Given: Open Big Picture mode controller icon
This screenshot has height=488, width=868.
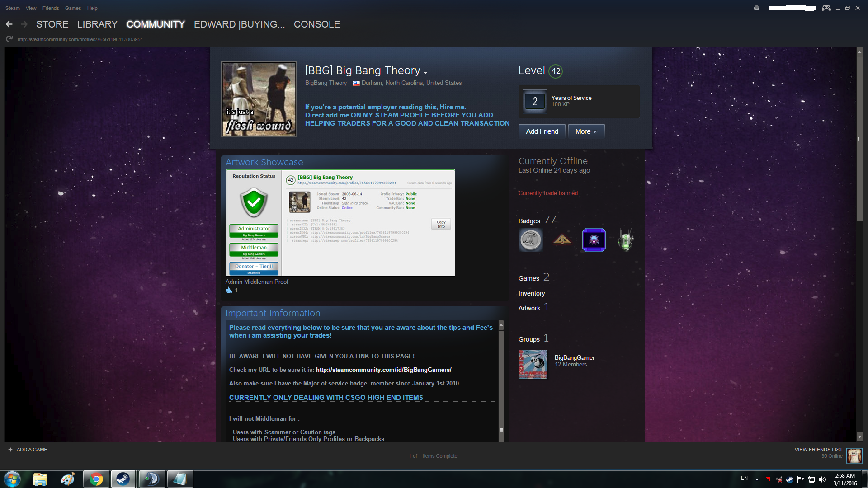Looking at the screenshot, I should click(x=826, y=8).
